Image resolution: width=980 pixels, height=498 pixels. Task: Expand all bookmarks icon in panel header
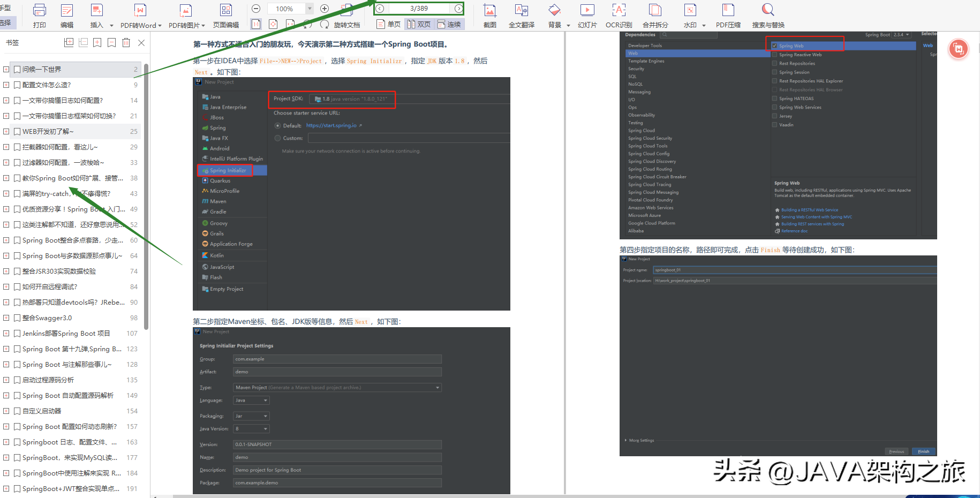point(69,42)
